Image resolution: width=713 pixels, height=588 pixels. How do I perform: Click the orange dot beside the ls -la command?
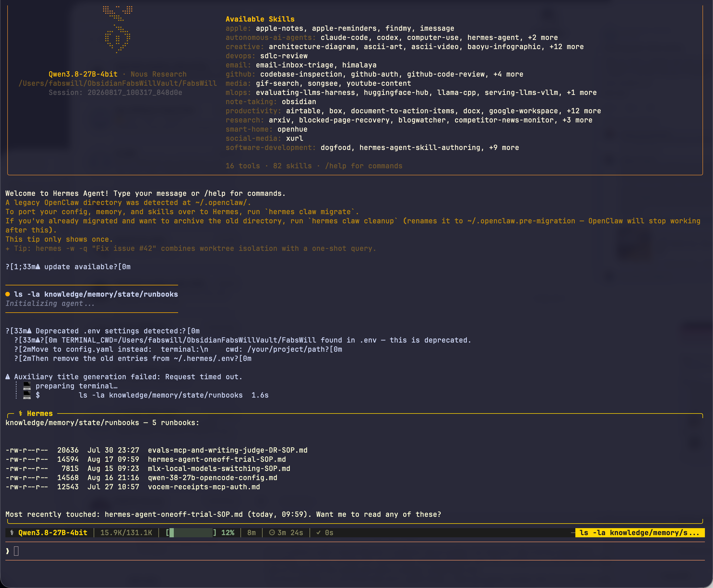[x=8, y=294]
